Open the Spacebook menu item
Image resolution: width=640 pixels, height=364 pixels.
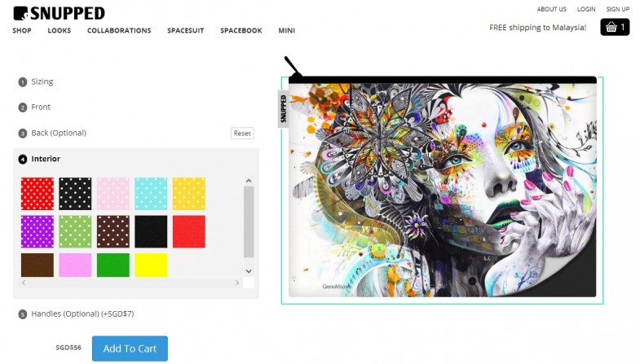[x=241, y=31]
